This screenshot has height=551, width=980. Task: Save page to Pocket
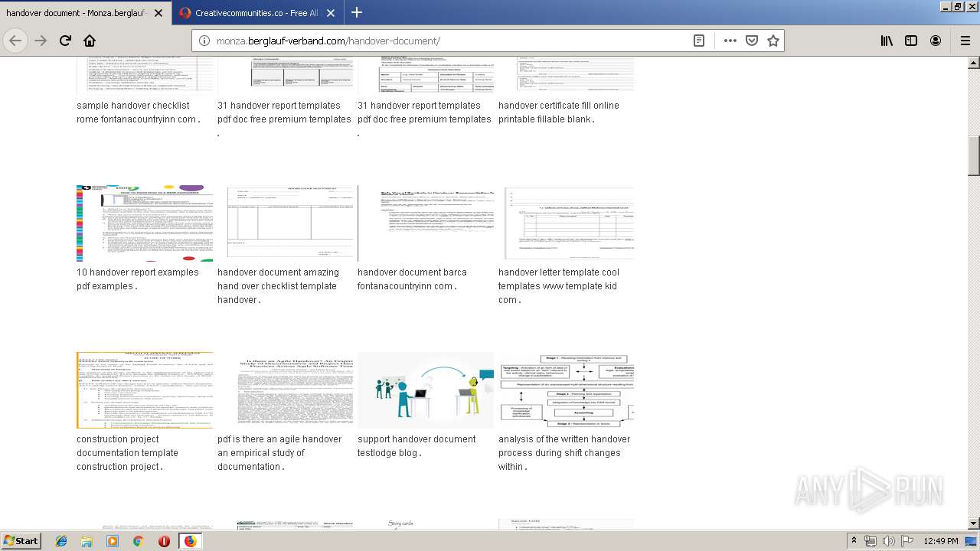tap(752, 41)
